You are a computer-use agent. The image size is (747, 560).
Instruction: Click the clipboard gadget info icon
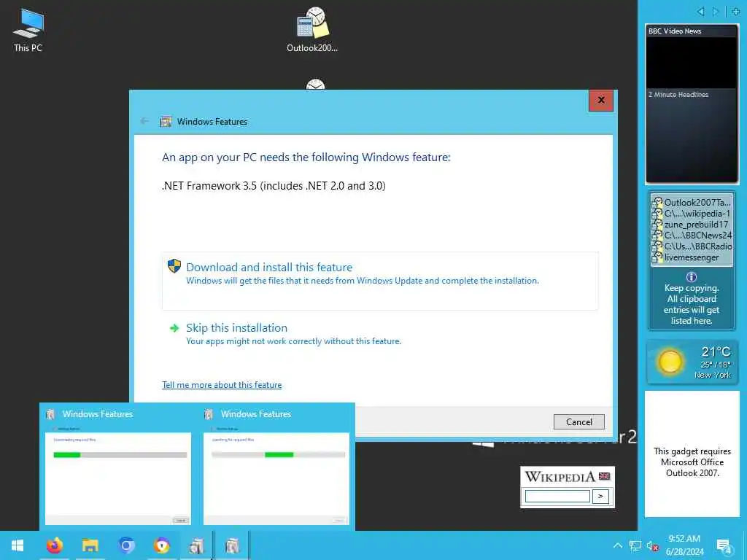692,276
